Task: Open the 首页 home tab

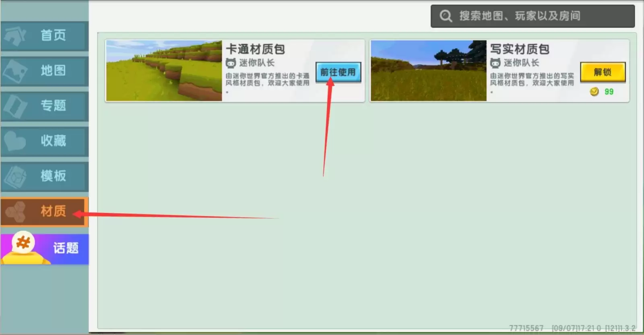Action: (52, 35)
